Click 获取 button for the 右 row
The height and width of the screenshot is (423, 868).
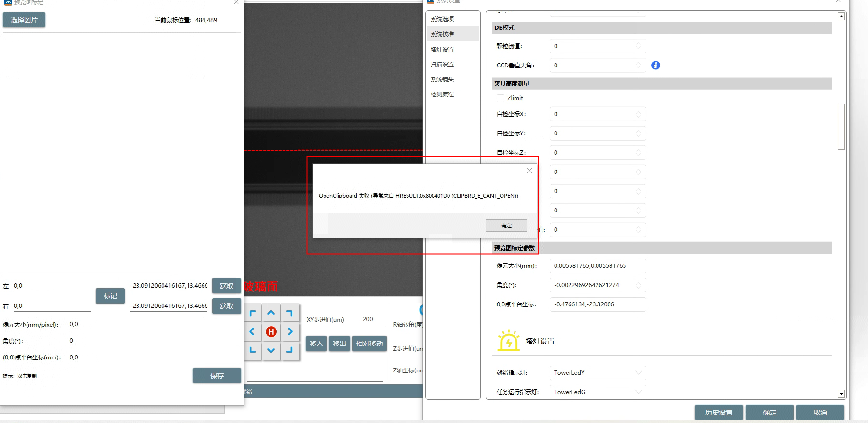click(227, 306)
